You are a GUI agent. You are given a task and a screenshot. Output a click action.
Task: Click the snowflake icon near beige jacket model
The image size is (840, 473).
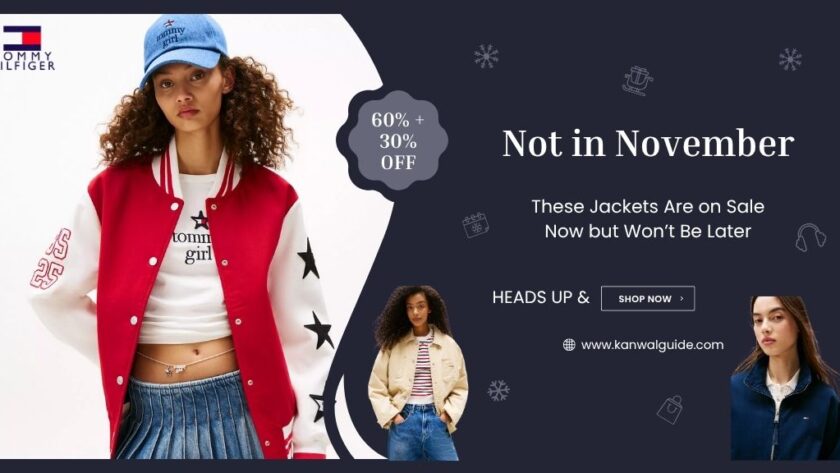(x=498, y=391)
